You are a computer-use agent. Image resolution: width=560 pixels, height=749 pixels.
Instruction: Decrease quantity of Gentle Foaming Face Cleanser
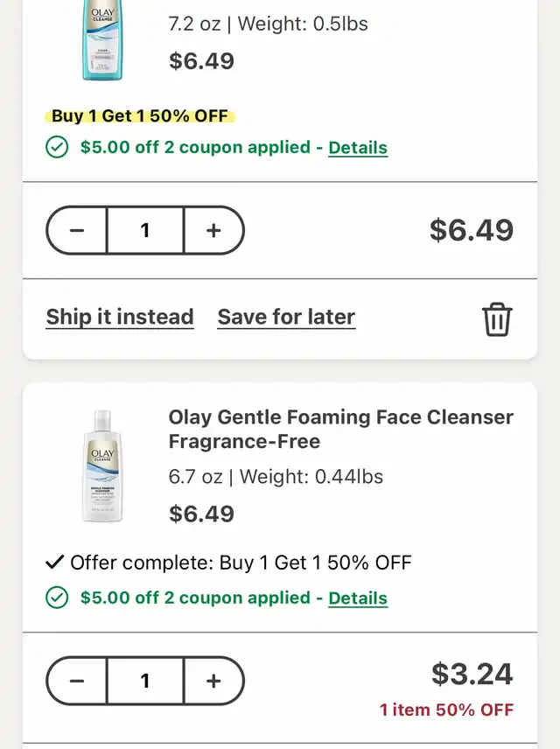coord(77,681)
